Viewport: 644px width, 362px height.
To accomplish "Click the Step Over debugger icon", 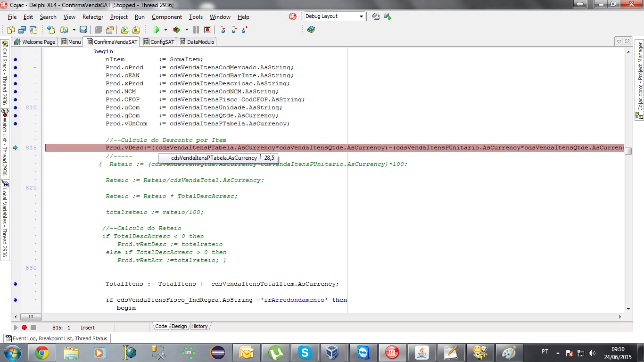I will 234,29.
